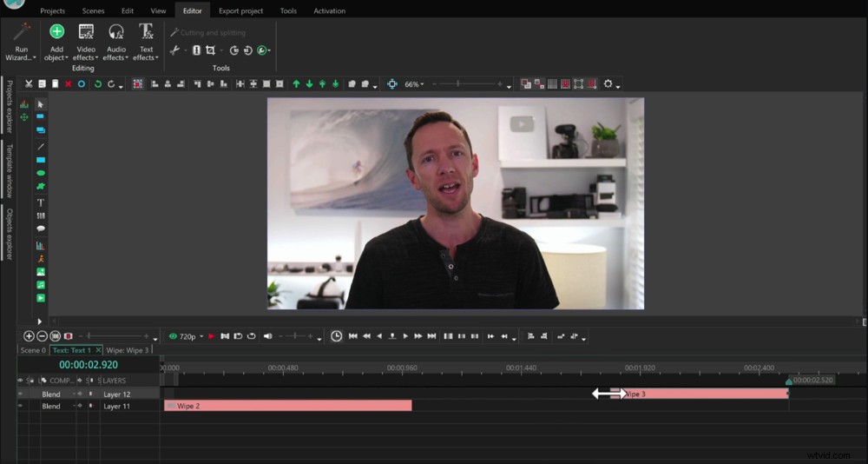The height and width of the screenshot is (464, 868).
Task: Open the Export project tab
Action: (240, 10)
